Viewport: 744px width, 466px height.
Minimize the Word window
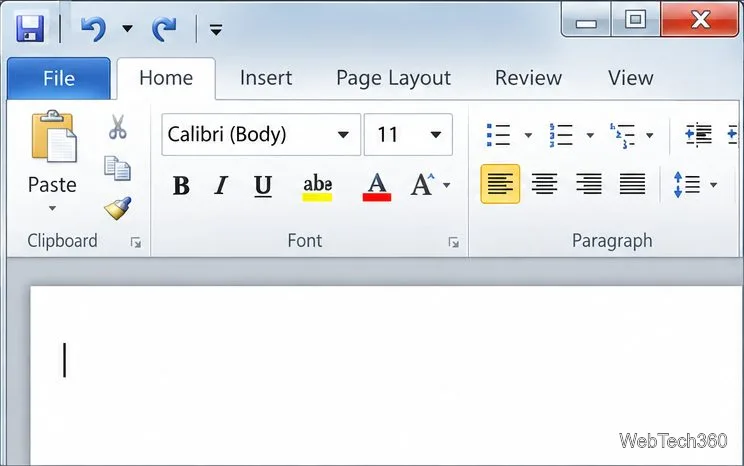click(x=586, y=19)
